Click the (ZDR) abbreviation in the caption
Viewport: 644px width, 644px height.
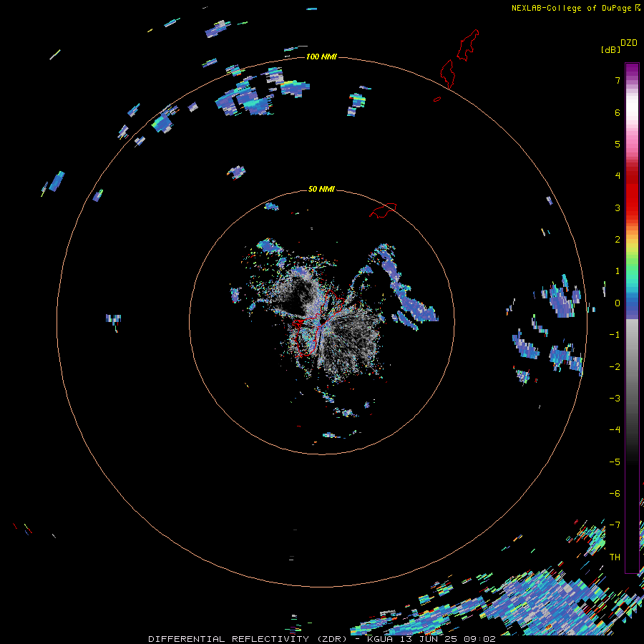click(x=332, y=639)
